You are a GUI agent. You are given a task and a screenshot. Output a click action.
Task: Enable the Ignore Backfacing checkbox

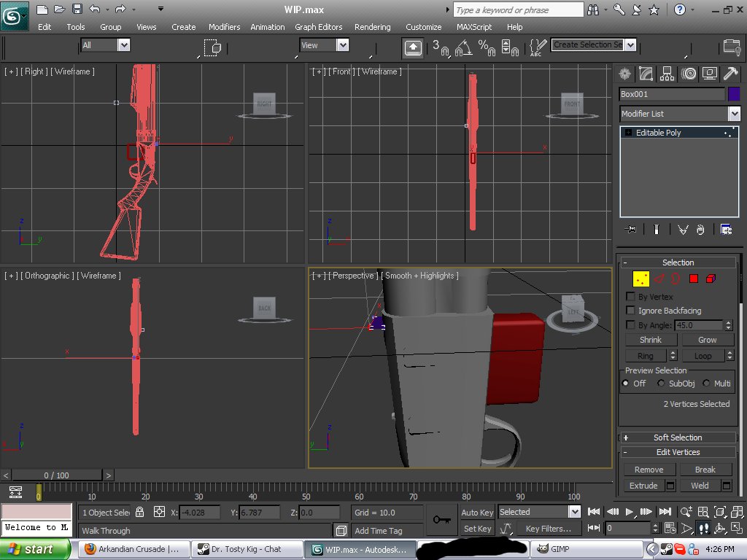pyautogui.click(x=631, y=311)
